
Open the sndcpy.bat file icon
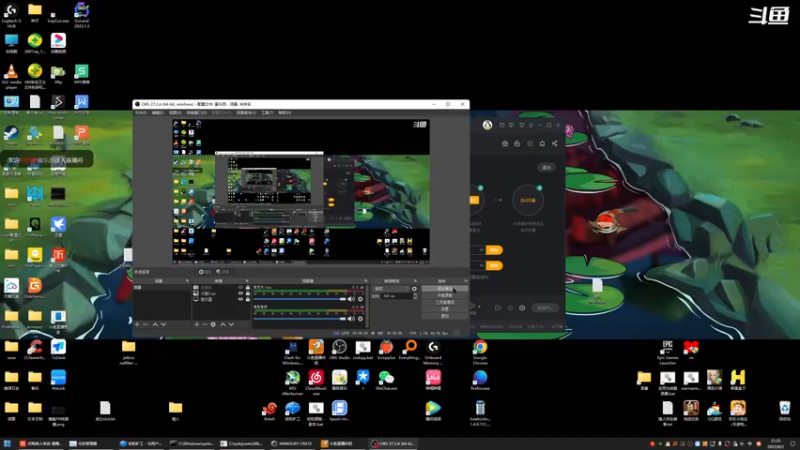363,351
